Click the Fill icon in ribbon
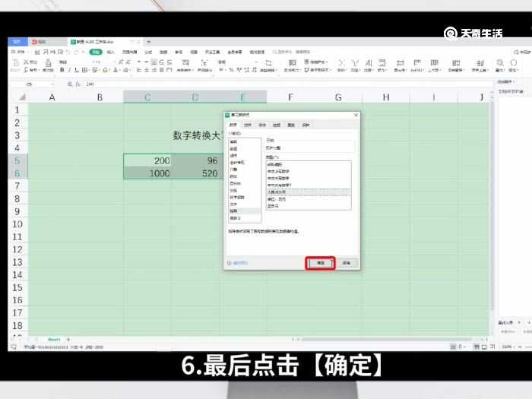The width and height of the screenshot is (532, 399). pyautogui.click(x=382, y=65)
